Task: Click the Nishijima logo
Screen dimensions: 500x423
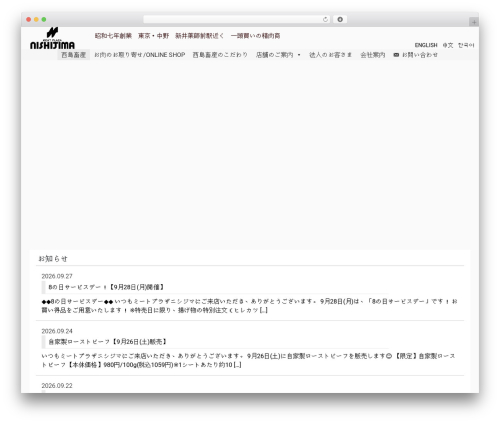Action: (52, 38)
